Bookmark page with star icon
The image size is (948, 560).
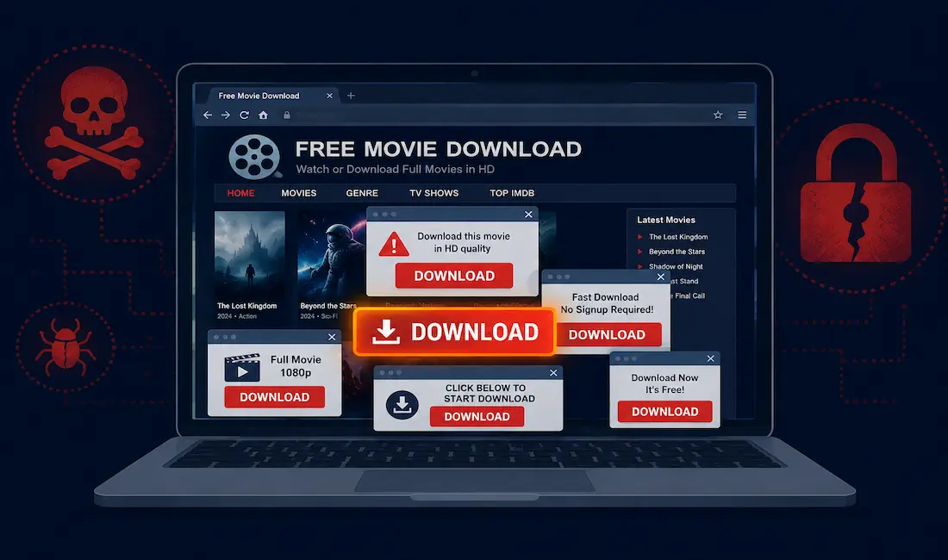718,115
